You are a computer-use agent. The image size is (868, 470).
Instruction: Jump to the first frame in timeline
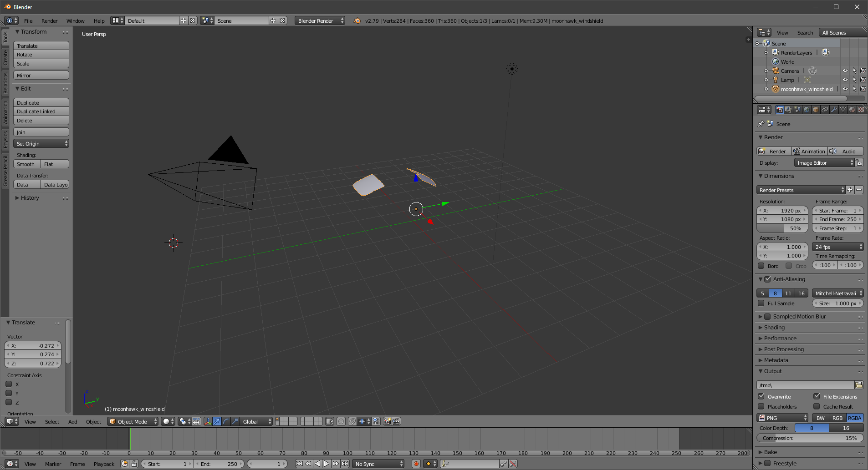[x=299, y=464]
